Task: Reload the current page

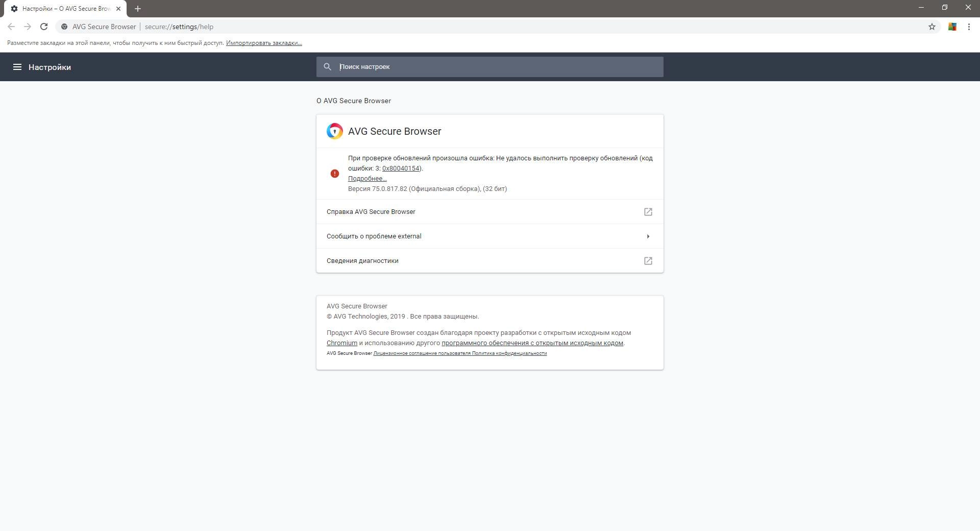Action: [44, 27]
